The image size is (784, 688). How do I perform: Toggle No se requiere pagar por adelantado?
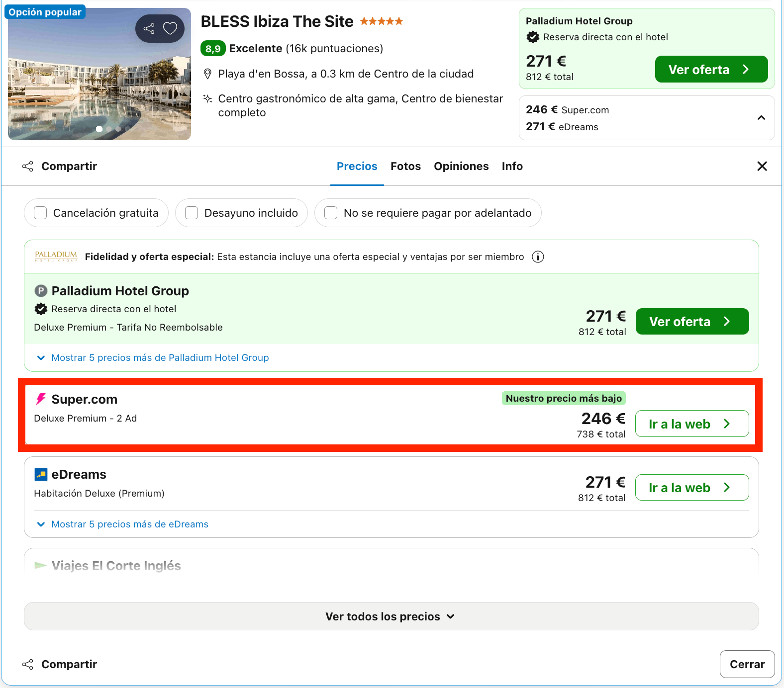pos(331,213)
